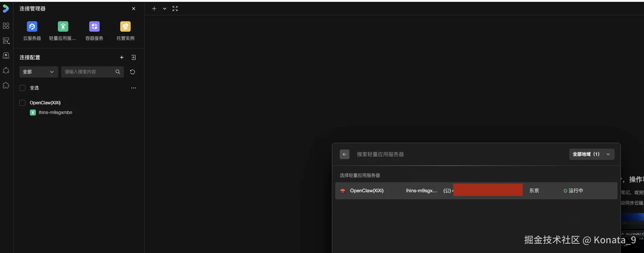Image resolution: width=644 pixels, height=253 pixels.
Task: Select the lhins-m9sgxmbn tree item
Action: point(55,113)
